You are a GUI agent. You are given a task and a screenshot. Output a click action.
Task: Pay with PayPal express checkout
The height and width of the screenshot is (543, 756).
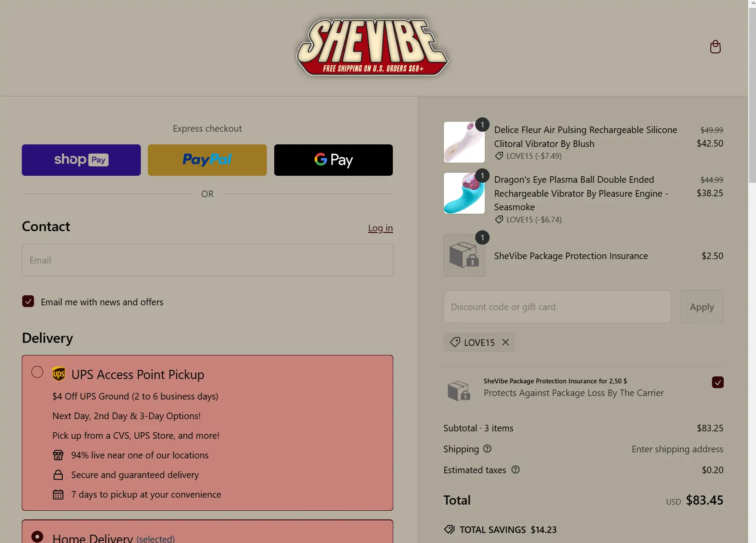(x=207, y=160)
